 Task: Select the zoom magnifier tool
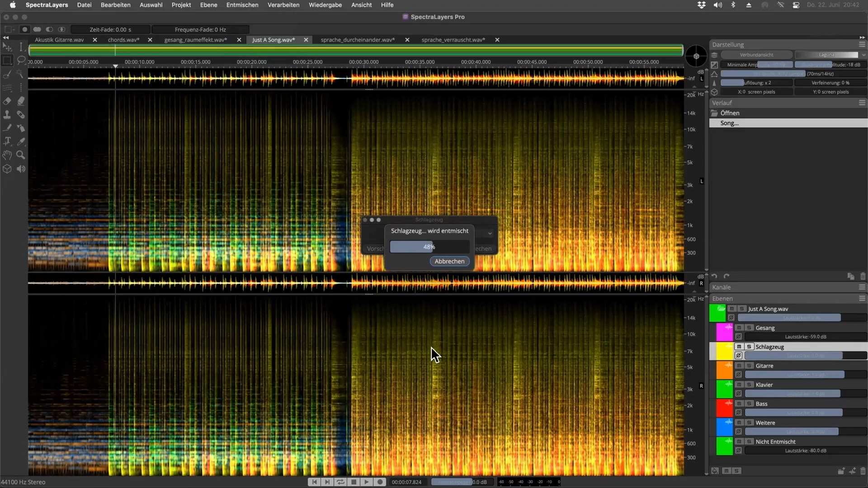point(21,155)
